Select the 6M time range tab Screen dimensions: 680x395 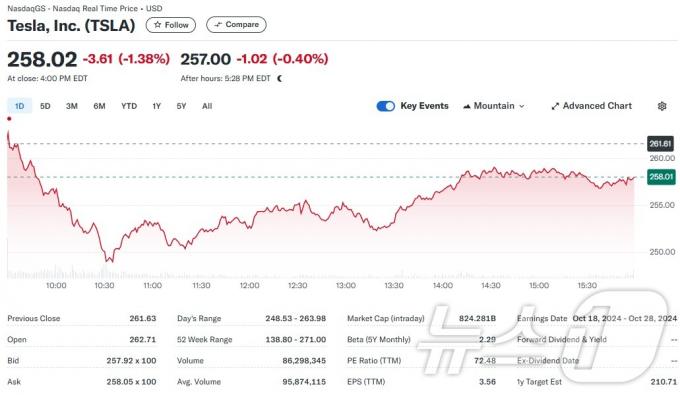coord(99,106)
